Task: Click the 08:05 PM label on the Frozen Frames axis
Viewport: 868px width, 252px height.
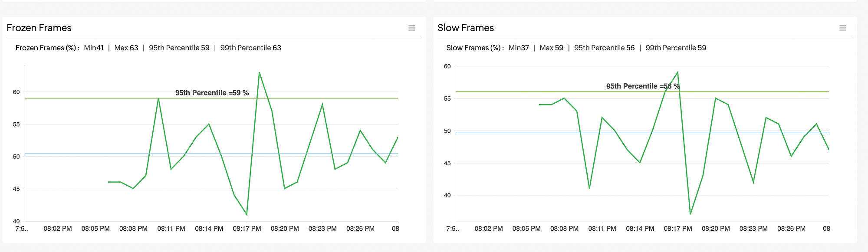Action: [95, 229]
